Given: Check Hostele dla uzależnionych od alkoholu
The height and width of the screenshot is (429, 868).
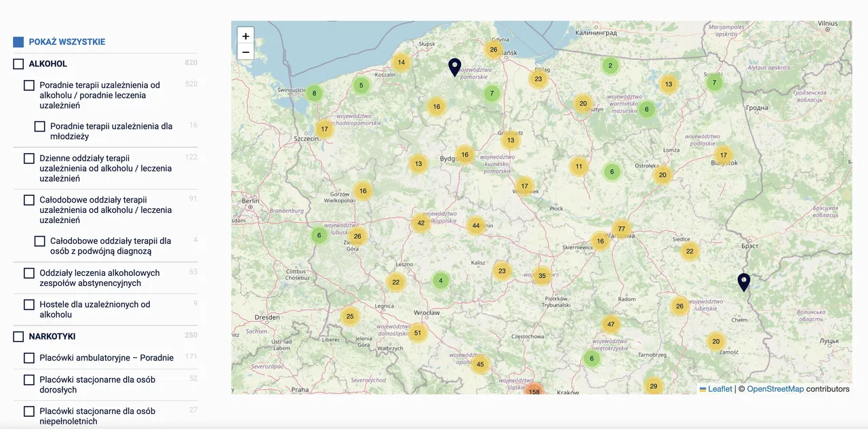Looking at the screenshot, I should click(29, 305).
